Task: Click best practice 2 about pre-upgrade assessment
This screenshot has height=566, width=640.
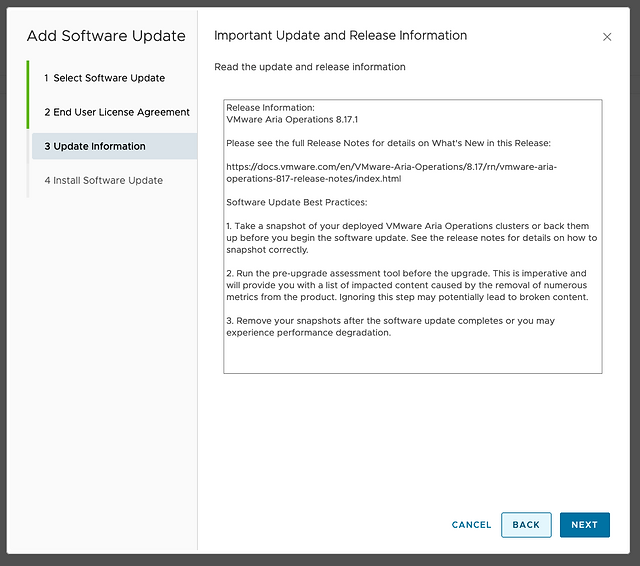Action: pos(407,285)
